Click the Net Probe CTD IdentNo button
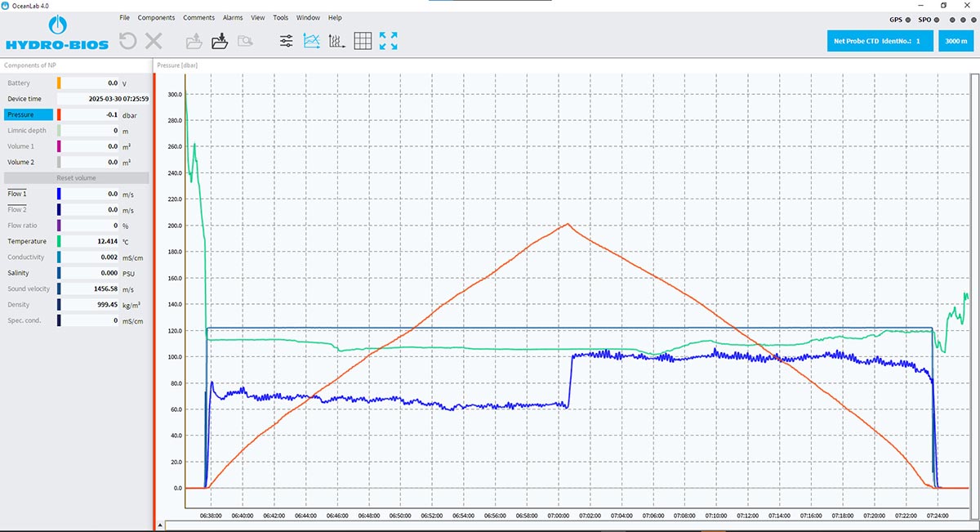 click(880, 40)
